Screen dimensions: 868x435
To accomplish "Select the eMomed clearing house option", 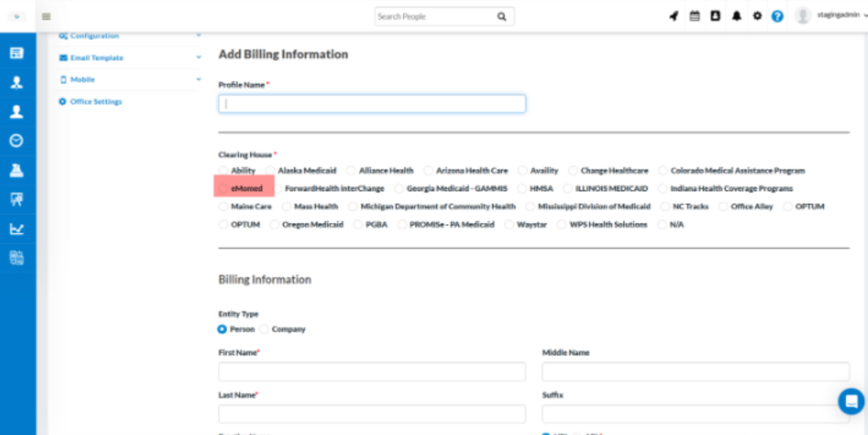I will pos(224,189).
